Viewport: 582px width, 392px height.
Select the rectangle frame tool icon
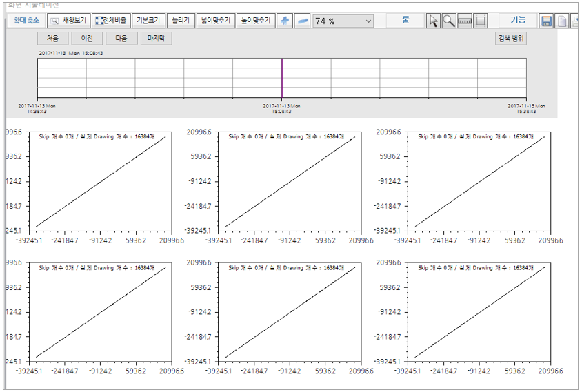coord(481,21)
